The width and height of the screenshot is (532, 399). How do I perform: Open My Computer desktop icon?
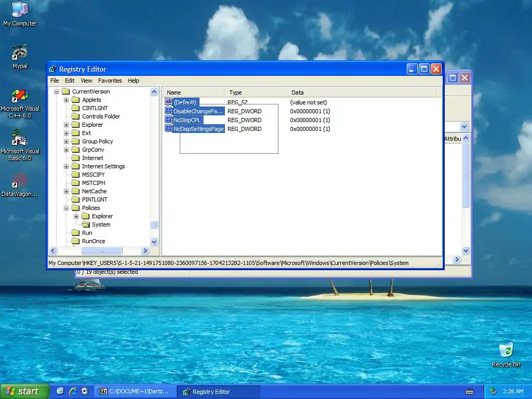(20, 14)
